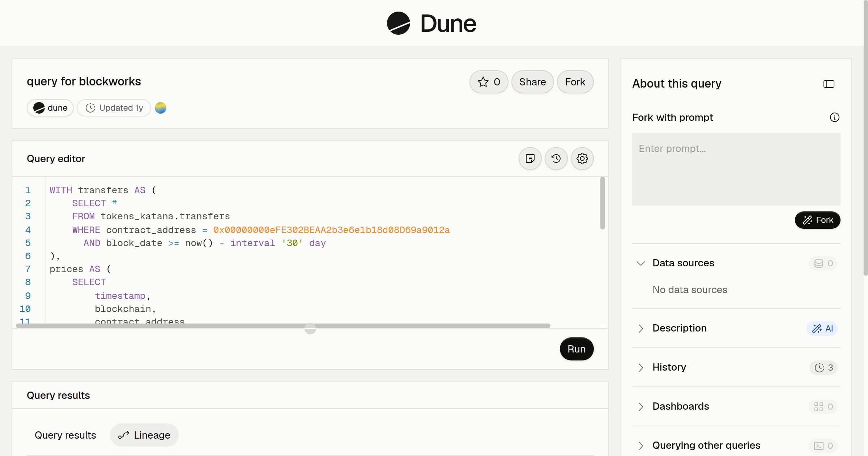Image resolution: width=868 pixels, height=456 pixels.
Task: Click the Data sources count badge
Action: pyautogui.click(x=824, y=263)
